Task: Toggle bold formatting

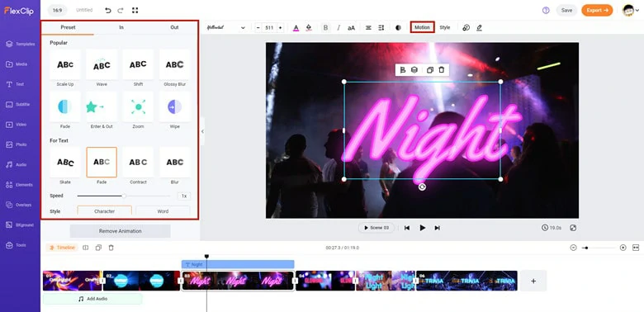Action: 325,28
